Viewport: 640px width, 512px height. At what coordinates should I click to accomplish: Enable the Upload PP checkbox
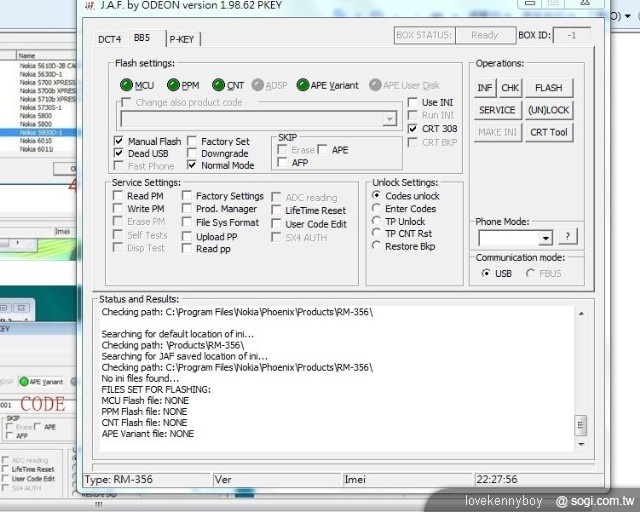coord(187,236)
